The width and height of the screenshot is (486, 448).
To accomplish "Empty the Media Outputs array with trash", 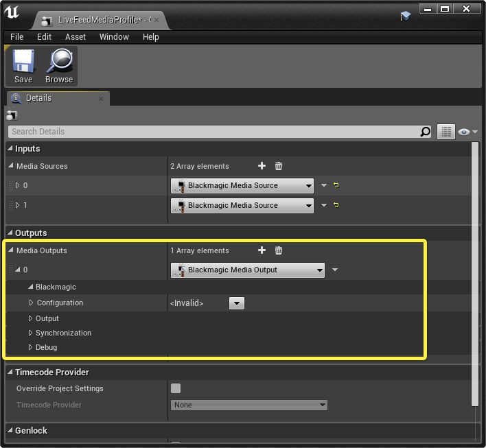I will (278, 250).
